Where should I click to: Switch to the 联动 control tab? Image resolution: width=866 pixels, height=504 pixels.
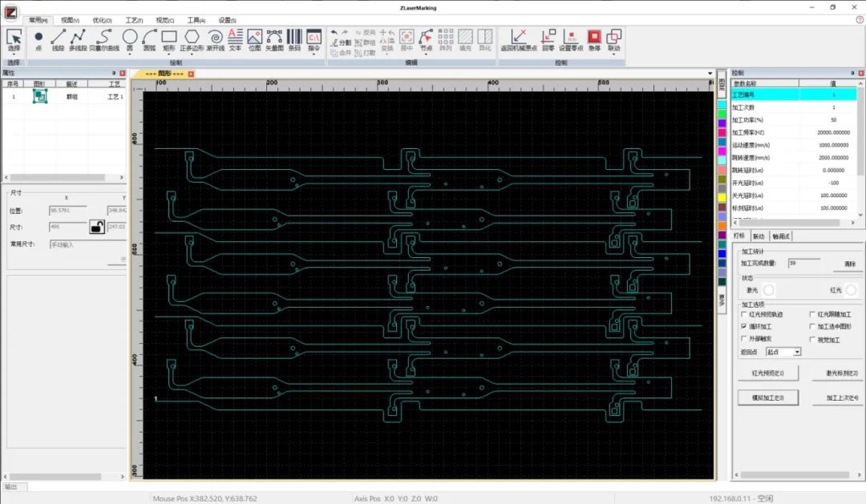759,236
